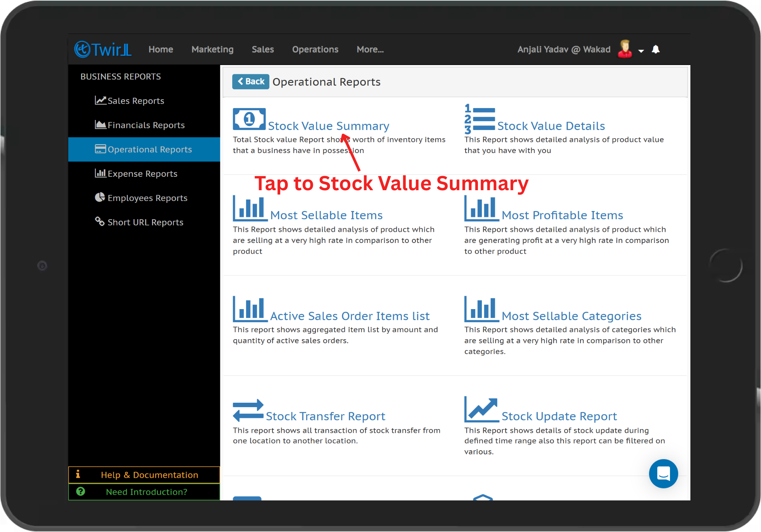
Task: Click the Stock Value Summary money icon
Action: [x=249, y=119]
